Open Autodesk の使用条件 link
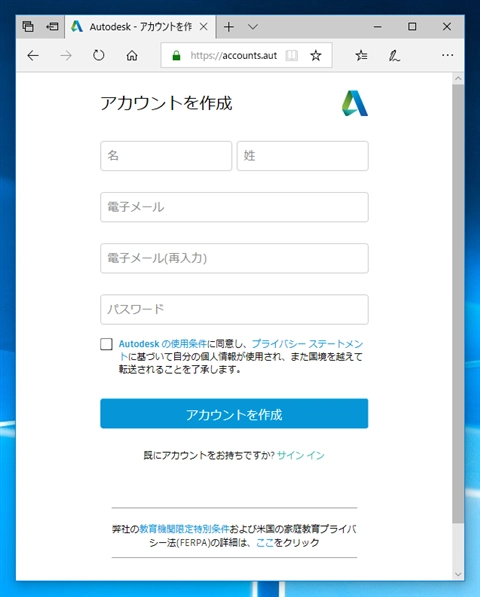Image resolution: width=480 pixels, height=597 pixels. pos(163,344)
